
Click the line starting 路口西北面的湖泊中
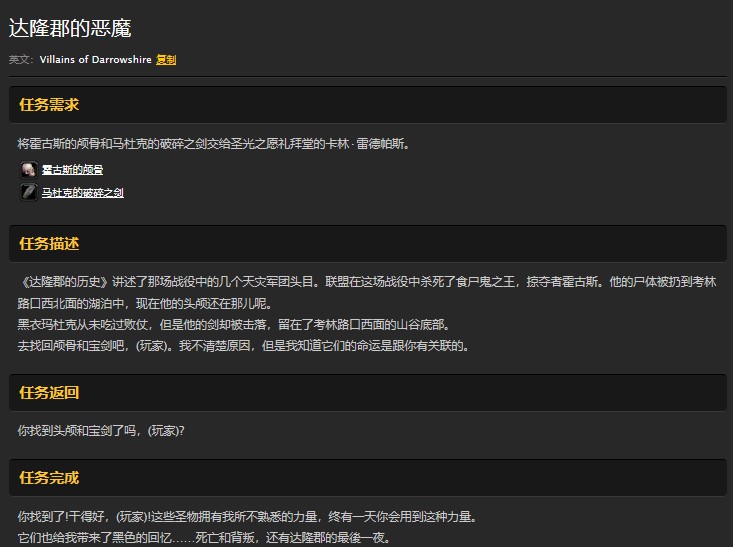pos(144,304)
